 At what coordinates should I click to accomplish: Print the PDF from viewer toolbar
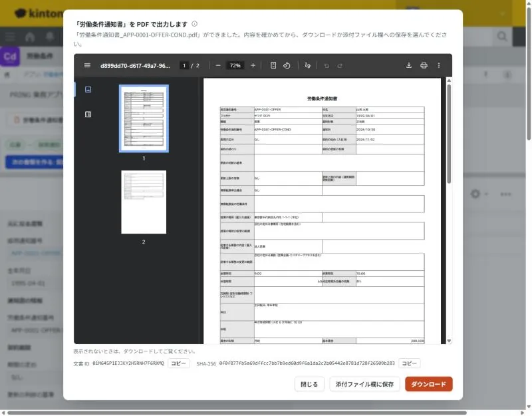424,65
